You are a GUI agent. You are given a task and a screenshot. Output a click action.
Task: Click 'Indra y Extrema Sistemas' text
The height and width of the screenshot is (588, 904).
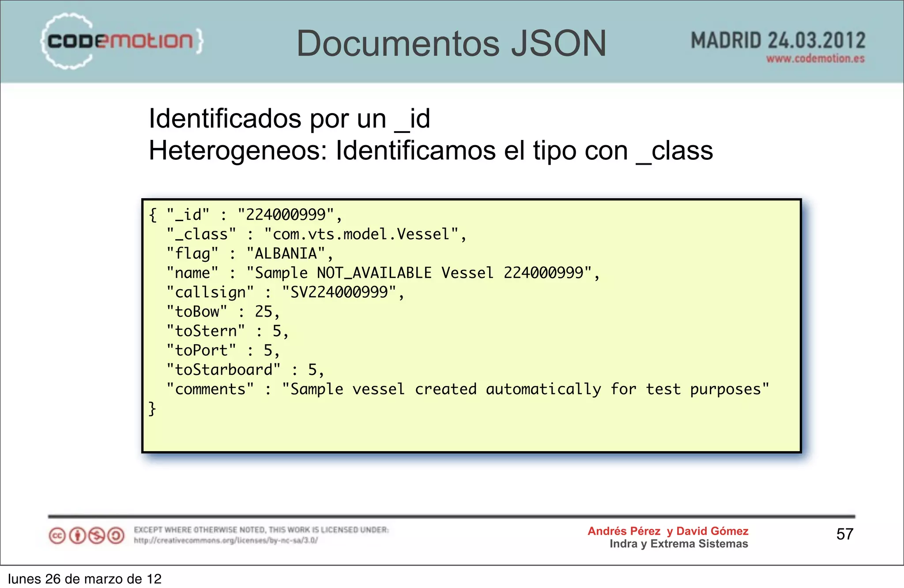(x=679, y=544)
